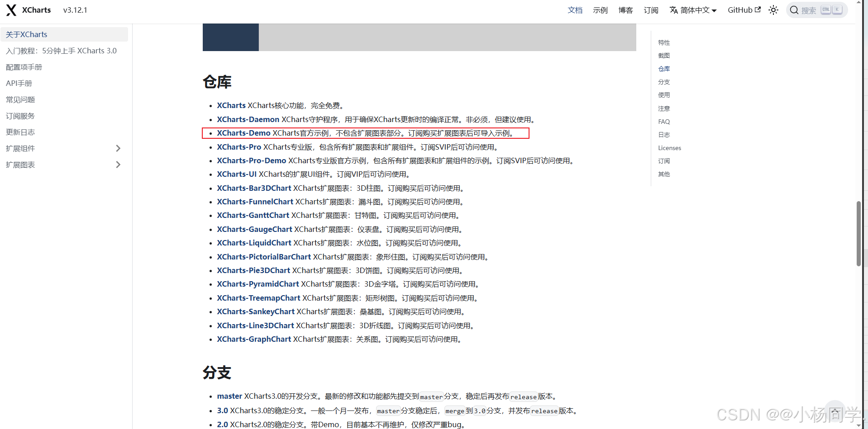The height and width of the screenshot is (429, 868).
Task: Expand the 扩展图表 sidebar chevron
Action: [118, 165]
